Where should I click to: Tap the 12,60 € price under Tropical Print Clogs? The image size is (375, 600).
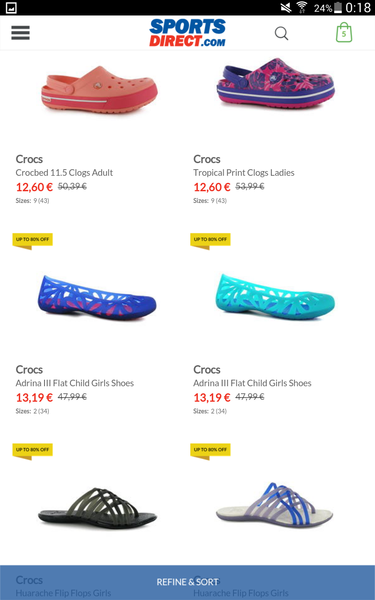pos(212,187)
